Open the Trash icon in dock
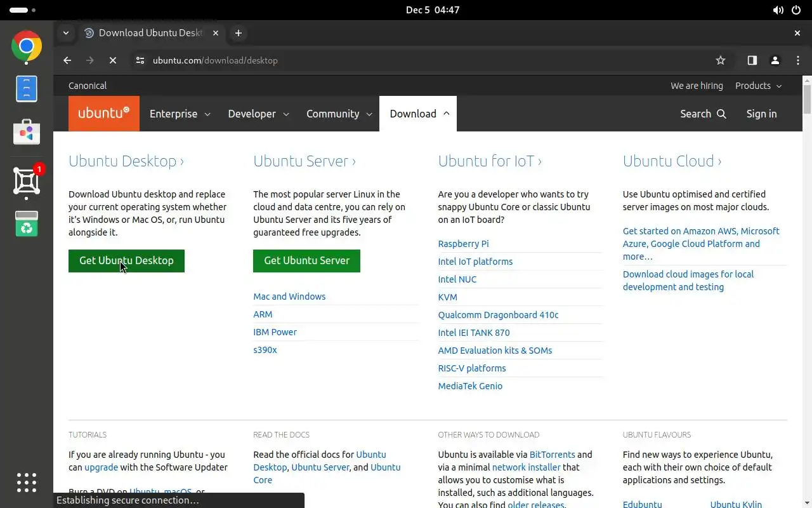812x508 pixels. 27,224
